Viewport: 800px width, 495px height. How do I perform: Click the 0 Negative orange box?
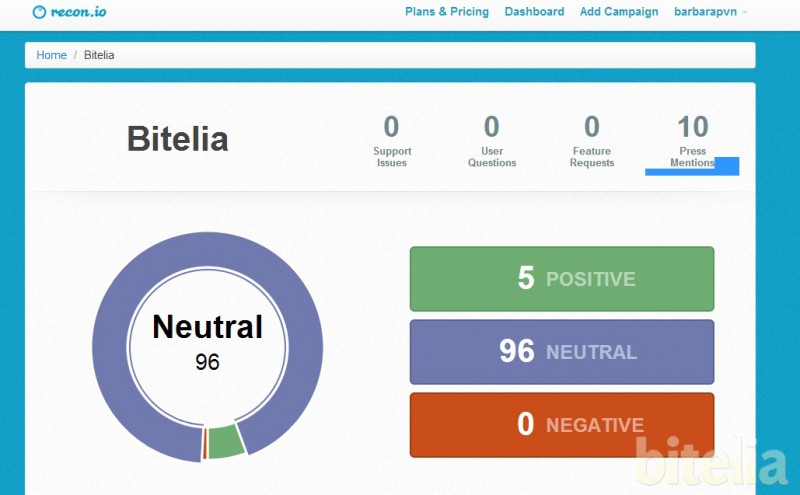click(x=562, y=425)
